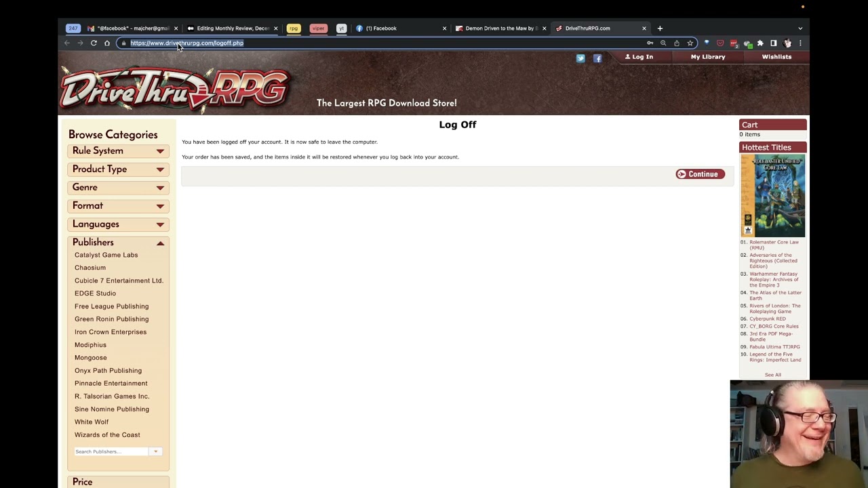
Task: Open the rpg tab group
Action: [293, 28]
